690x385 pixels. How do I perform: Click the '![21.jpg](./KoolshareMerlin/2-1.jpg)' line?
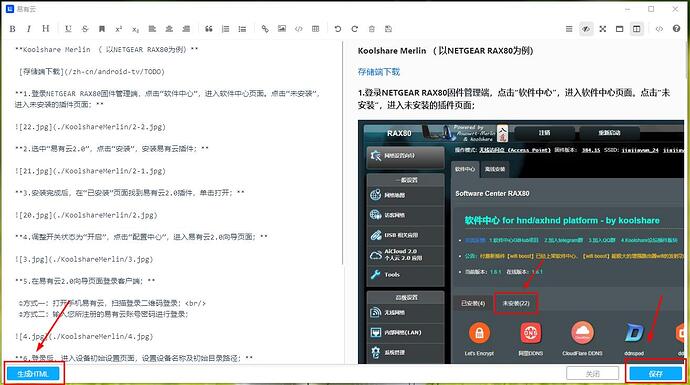pyautogui.click(x=90, y=171)
